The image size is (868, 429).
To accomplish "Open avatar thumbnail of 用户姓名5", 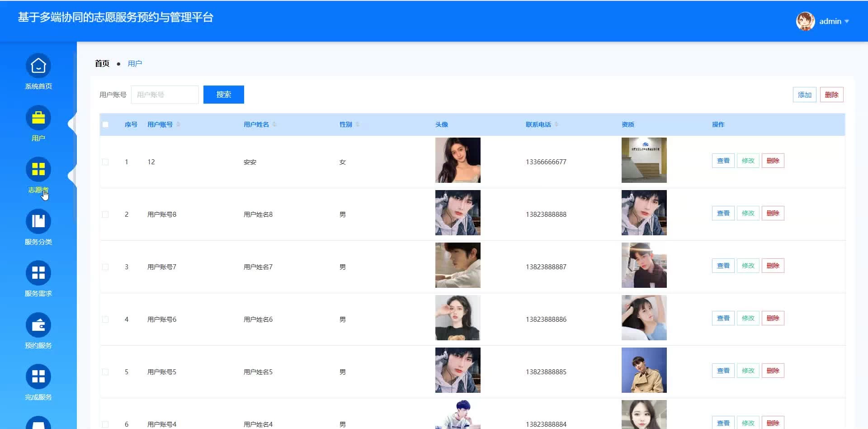I will click(458, 370).
